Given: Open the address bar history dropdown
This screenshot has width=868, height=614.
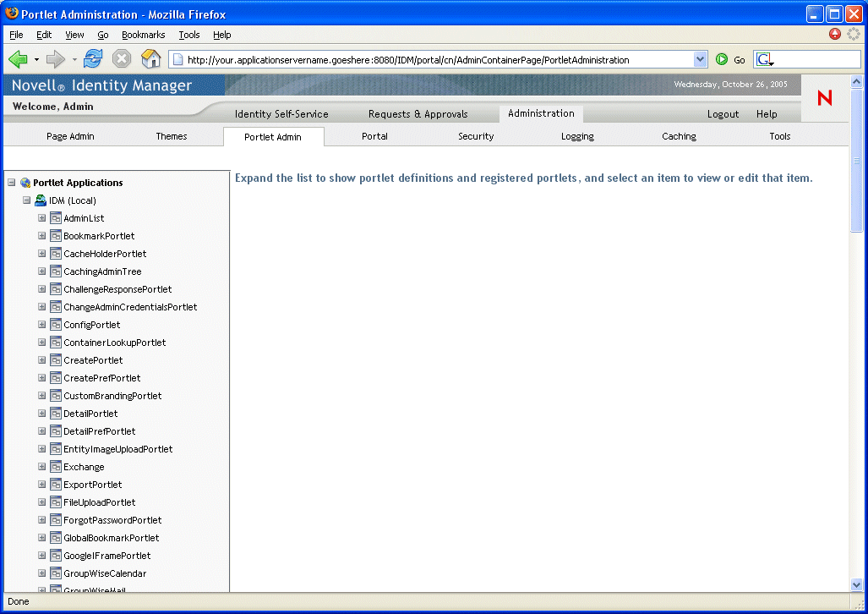Looking at the screenshot, I should click(701, 59).
